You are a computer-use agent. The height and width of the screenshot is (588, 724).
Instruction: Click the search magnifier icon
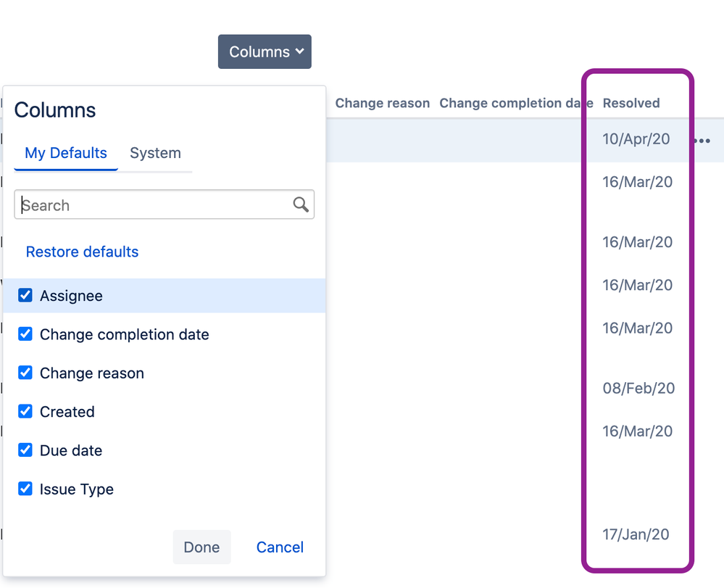click(301, 205)
